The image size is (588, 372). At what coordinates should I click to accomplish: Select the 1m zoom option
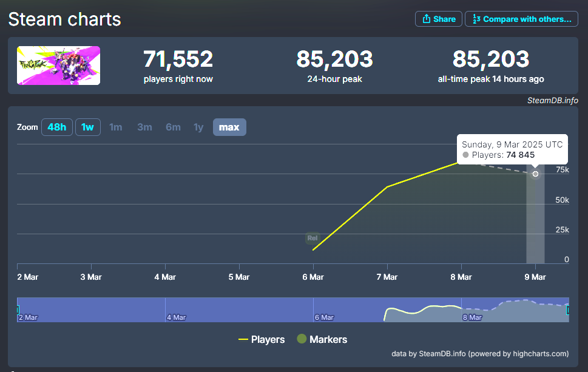click(115, 127)
